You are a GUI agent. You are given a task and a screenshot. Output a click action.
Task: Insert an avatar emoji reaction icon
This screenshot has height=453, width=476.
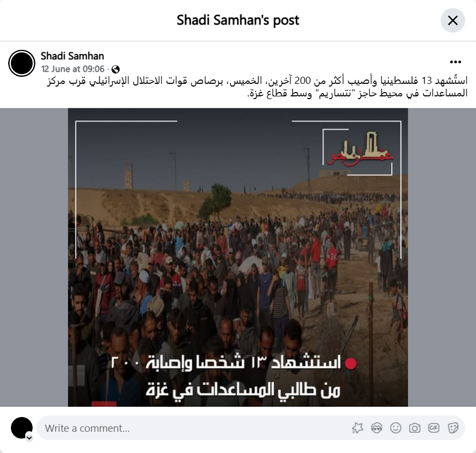tap(377, 428)
